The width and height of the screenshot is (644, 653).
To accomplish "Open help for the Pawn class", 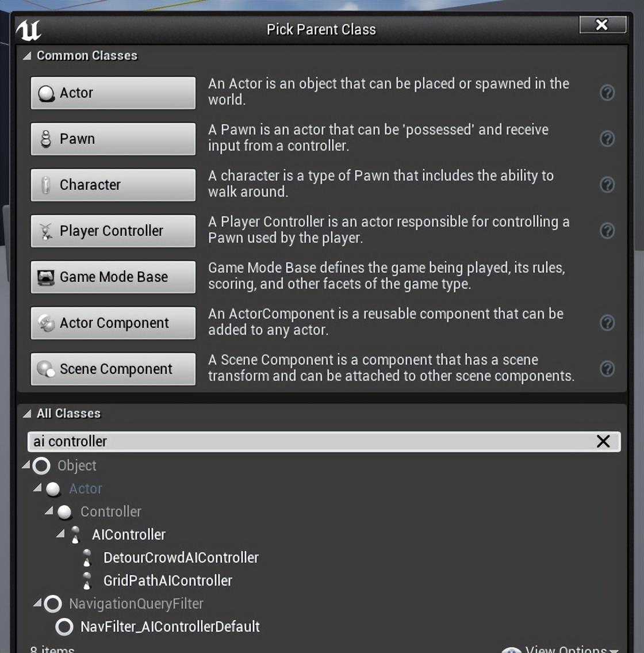I will point(607,138).
